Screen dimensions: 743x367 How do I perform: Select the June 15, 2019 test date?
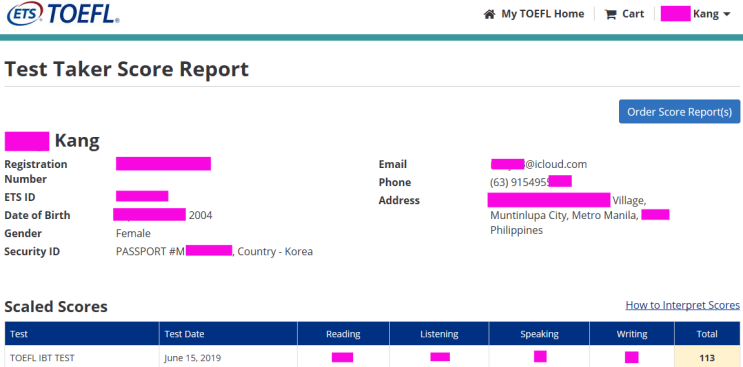(x=193, y=358)
